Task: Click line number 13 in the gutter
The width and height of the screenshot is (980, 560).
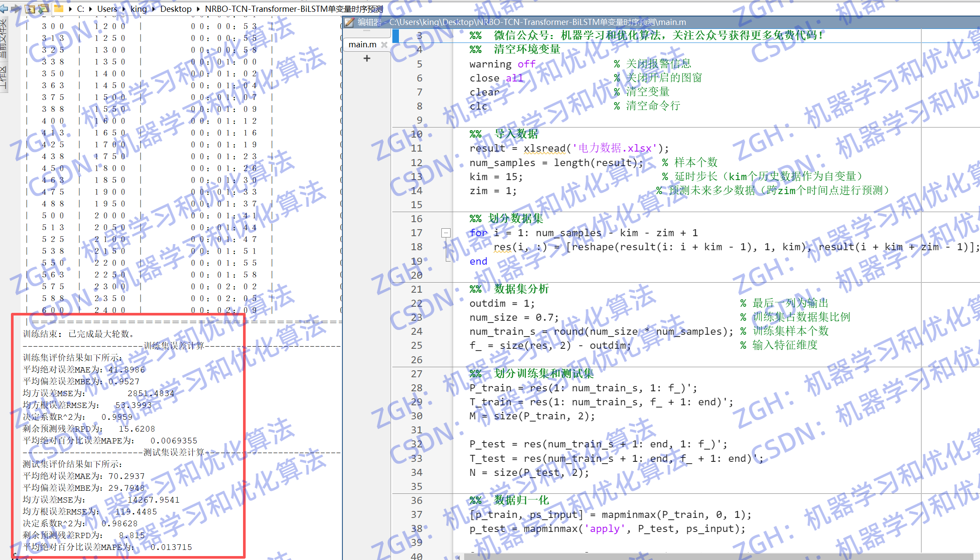Action: tap(416, 177)
